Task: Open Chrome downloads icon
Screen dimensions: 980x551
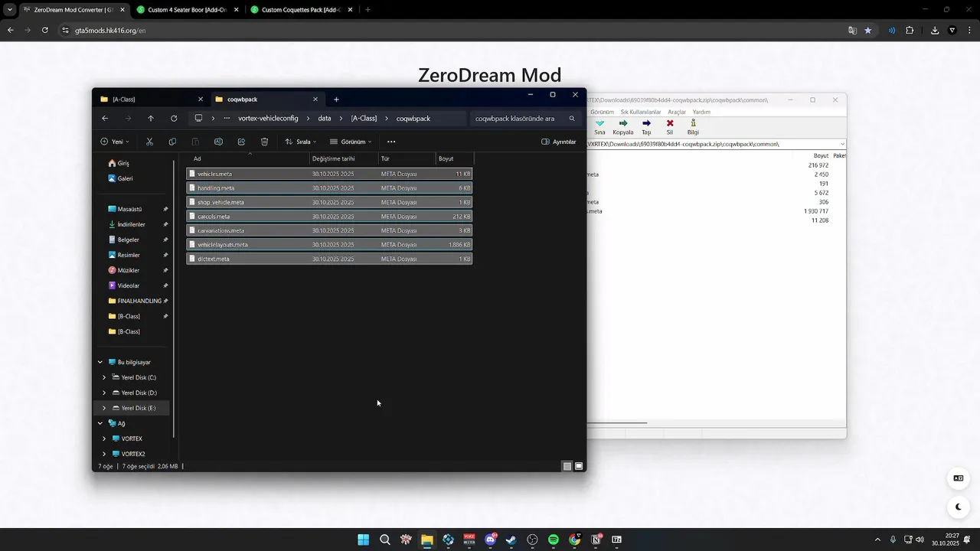Action: (935, 31)
